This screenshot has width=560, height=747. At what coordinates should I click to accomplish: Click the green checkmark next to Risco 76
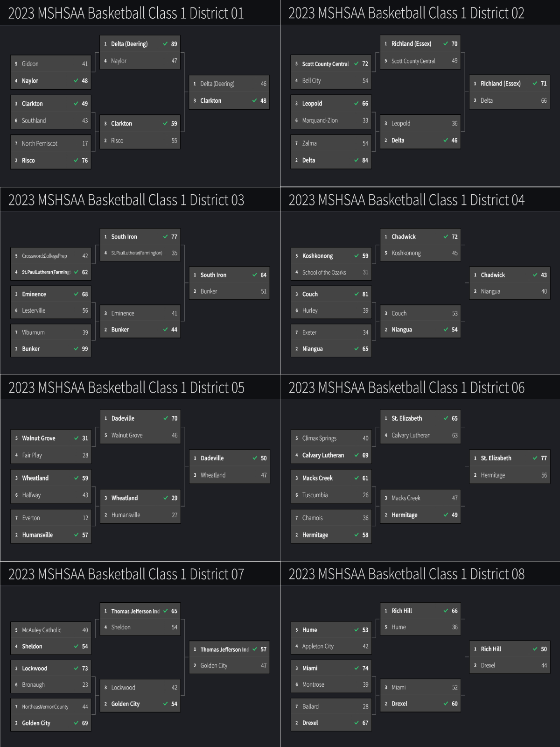point(76,161)
